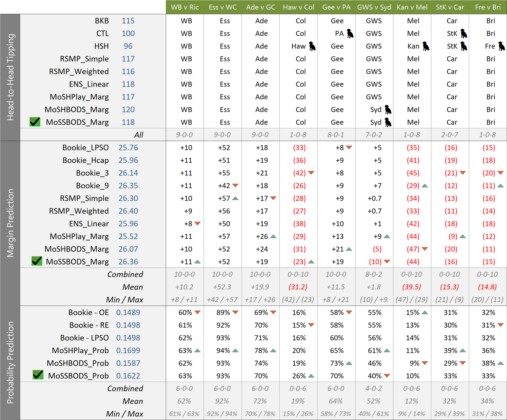Click ENS_Linear tipping score 118
507x420 pixels.
point(128,84)
